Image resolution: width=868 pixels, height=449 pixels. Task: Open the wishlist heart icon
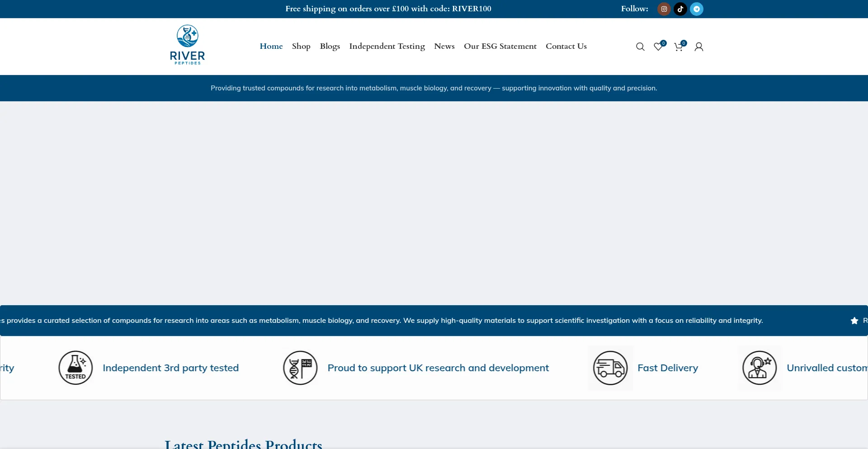(x=658, y=47)
